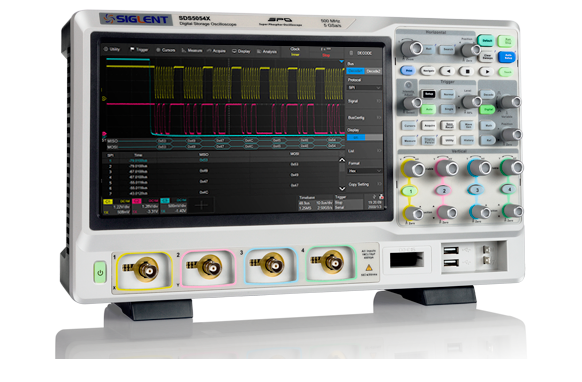Expand the Signal submenu arrow
Image resolution: width=582 pixels, height=382 pixels.
pos(379,101)
